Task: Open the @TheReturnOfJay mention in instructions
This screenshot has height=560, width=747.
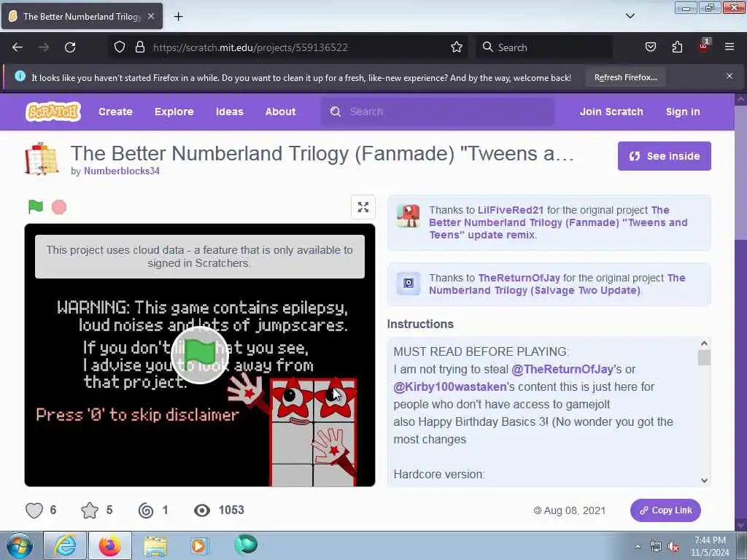Action: (x=562, y=369)
